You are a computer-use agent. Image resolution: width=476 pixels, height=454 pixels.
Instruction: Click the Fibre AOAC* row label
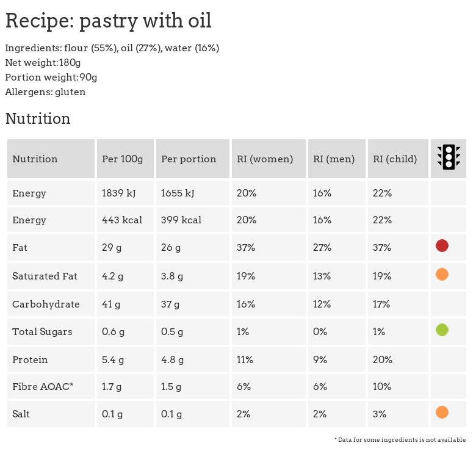[43, 386]
